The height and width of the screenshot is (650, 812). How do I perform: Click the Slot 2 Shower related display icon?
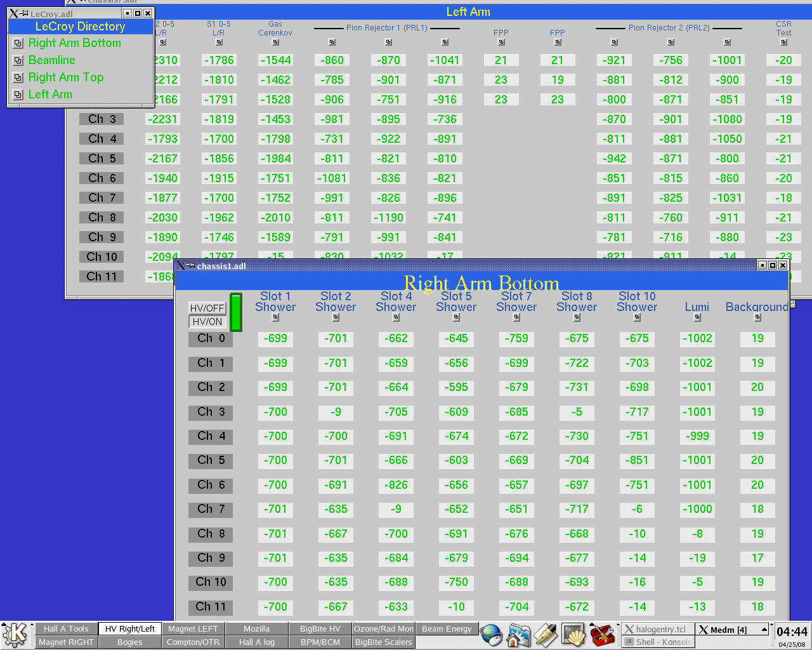coord(336,317)
